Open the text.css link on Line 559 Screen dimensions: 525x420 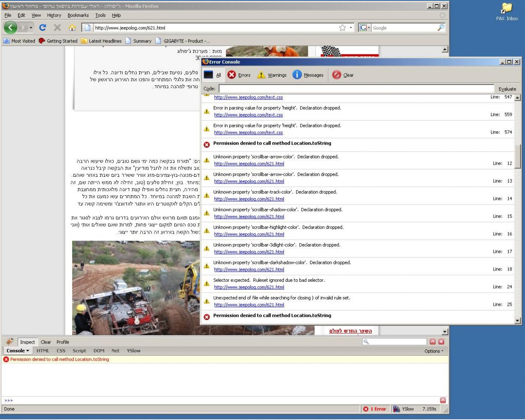(x=248, y=115)
